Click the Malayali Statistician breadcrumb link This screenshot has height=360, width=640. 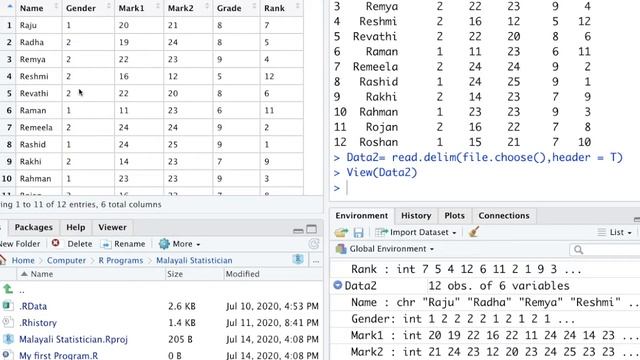tap(194, 260)
